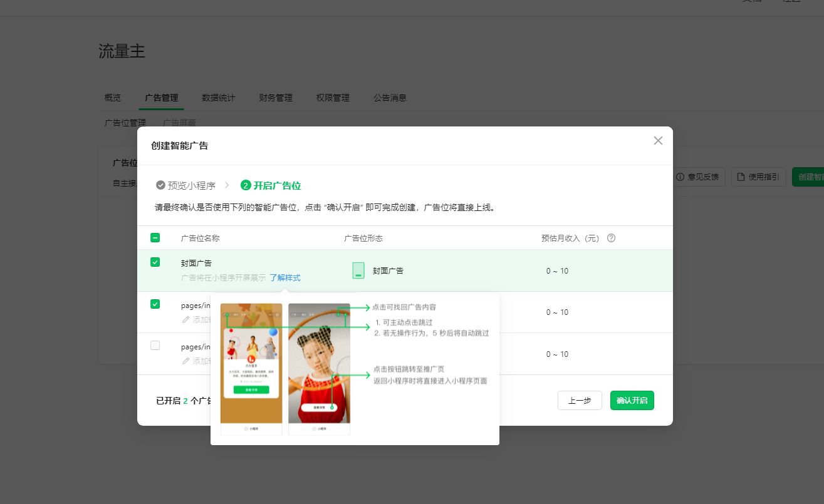Enable the unchecked third row ad checkbox
This screenshot has width=824, height=504.
click(x=155, y=346)
